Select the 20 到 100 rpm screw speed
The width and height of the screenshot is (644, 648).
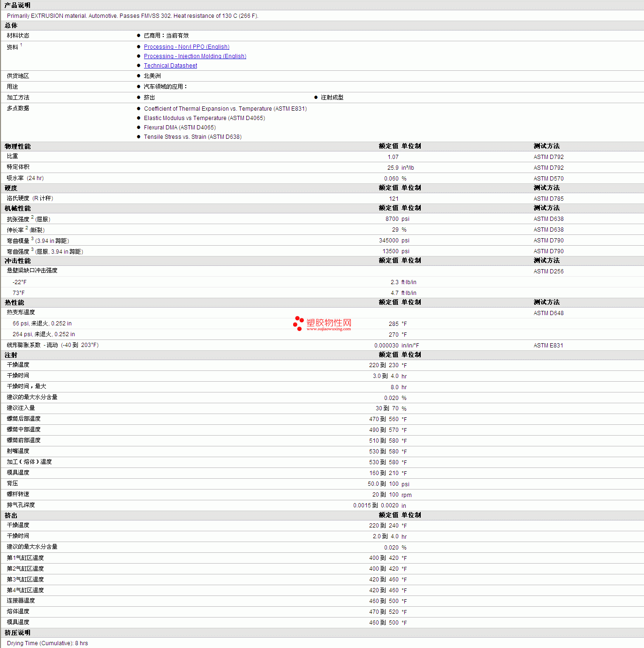(392, 495)
